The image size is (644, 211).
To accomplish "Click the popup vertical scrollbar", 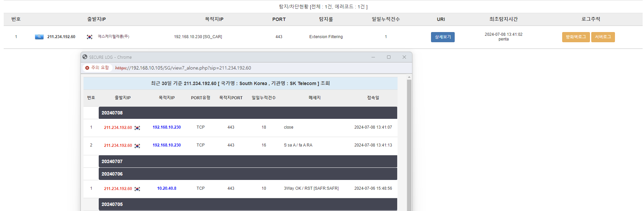I will click(x=409, y=145).
